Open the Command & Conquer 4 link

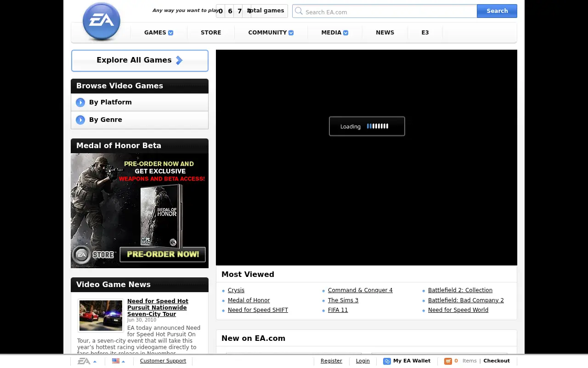360,290
